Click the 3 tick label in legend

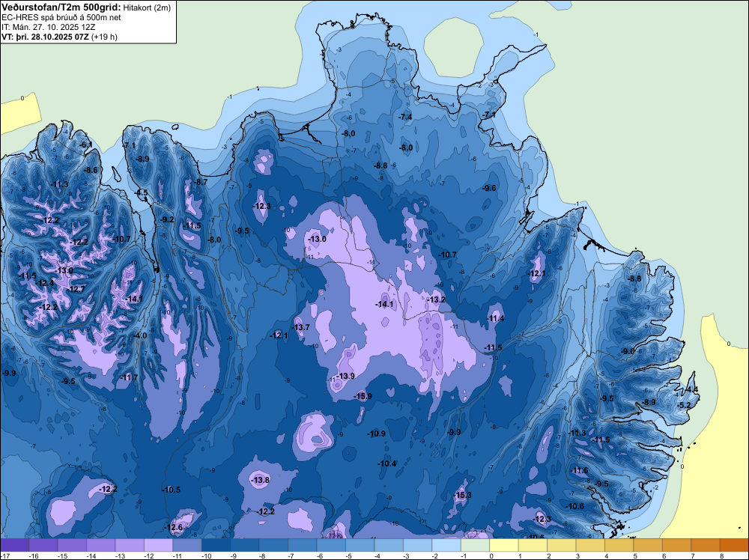click(x=577, y=556)
